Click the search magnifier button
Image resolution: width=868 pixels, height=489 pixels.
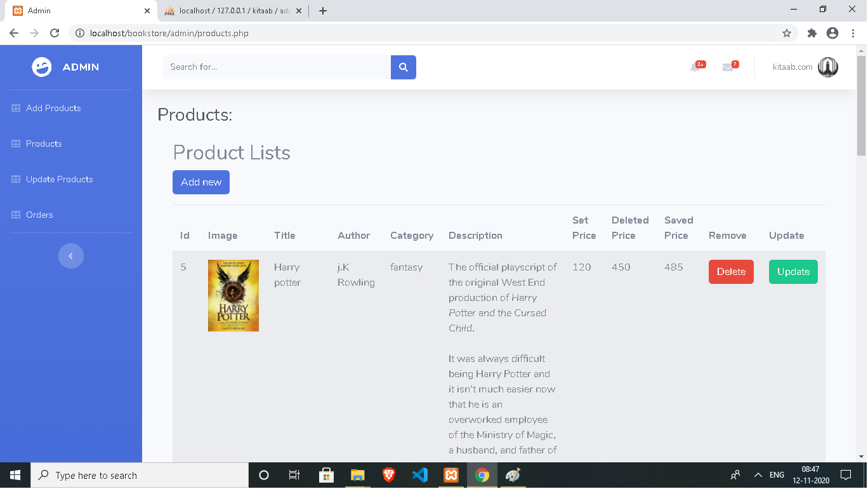403,67
